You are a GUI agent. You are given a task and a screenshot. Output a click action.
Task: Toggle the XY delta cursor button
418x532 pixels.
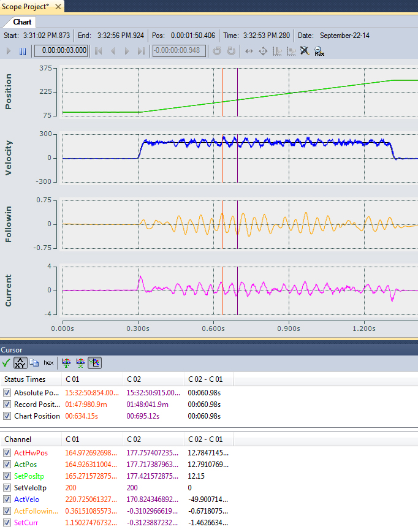[x=20, y=363]
